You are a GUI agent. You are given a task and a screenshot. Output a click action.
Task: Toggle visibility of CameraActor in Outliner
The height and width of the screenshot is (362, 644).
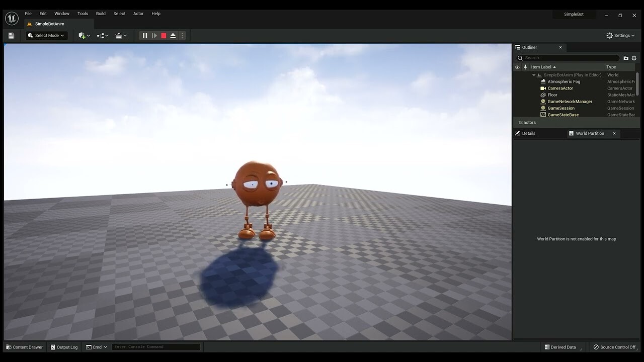[x=517, y=88]
